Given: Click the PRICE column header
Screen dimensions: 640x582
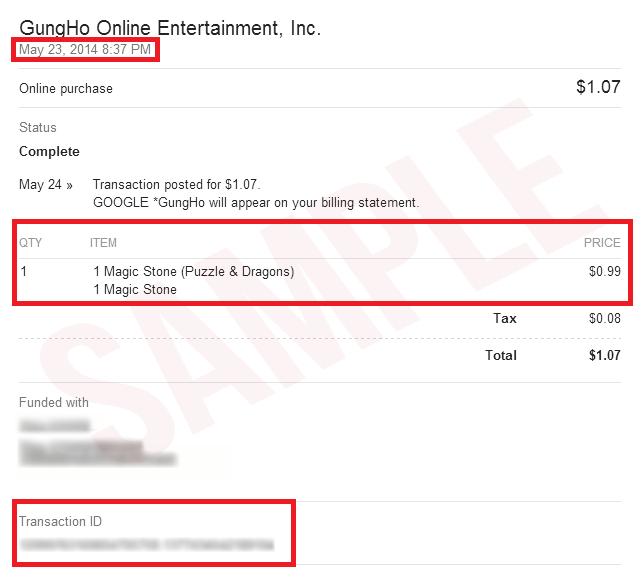Looking at the screenshot, I should click(x=602, y=243).
